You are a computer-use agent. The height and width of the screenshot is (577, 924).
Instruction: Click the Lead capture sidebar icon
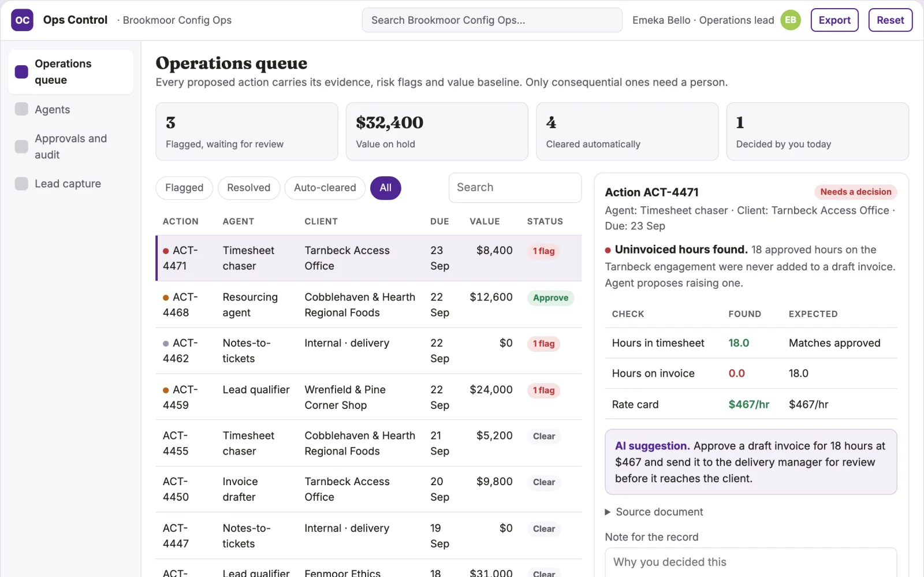pos(21,184)
